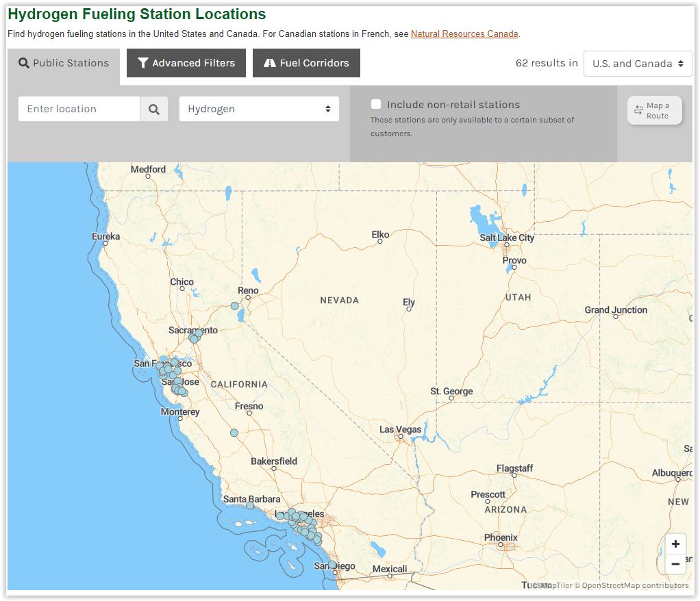
Task: Click the OpenStreetMap contributors attribution link
Action: tap(635, 585)
